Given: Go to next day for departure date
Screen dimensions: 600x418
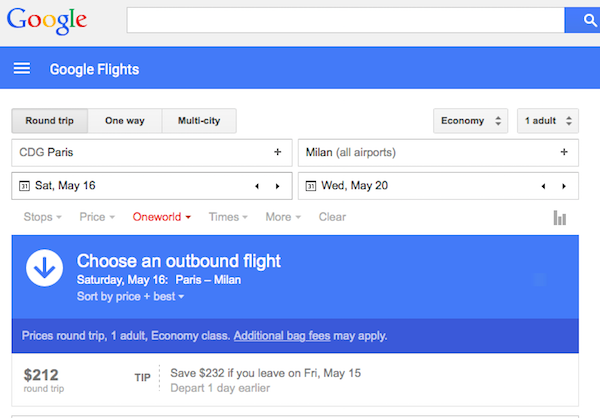Looking at the screenshot, I should click(276, 186).
